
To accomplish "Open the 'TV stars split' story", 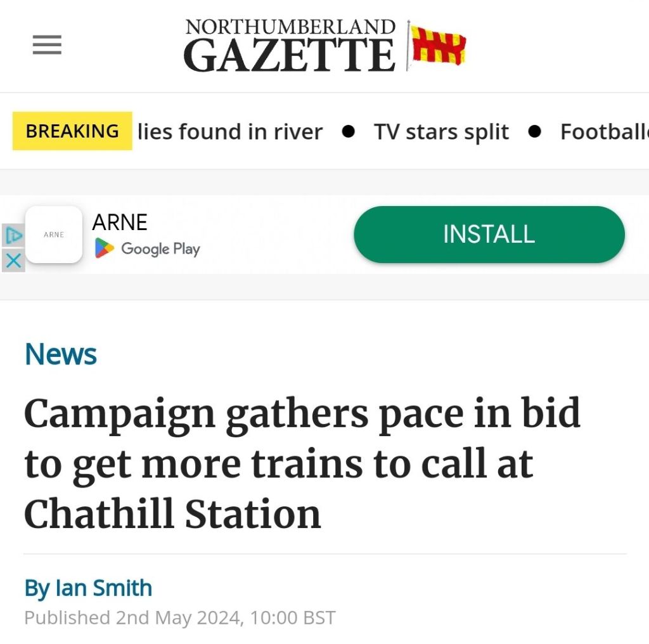I will (x=441, y=132).
